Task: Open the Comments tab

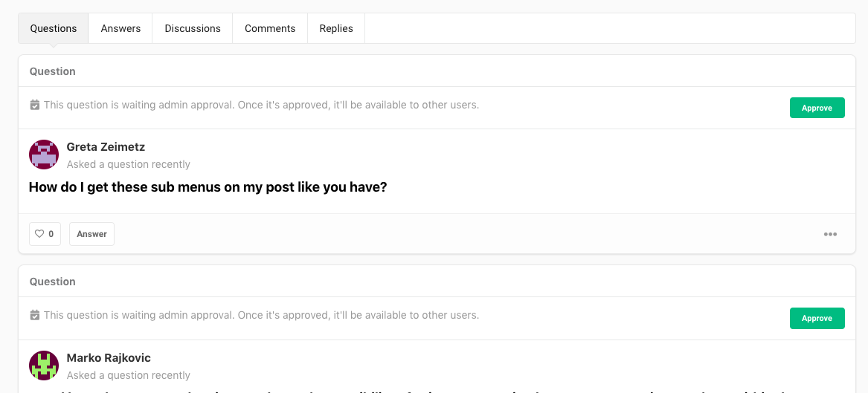Action: click(x=270, y=28)
